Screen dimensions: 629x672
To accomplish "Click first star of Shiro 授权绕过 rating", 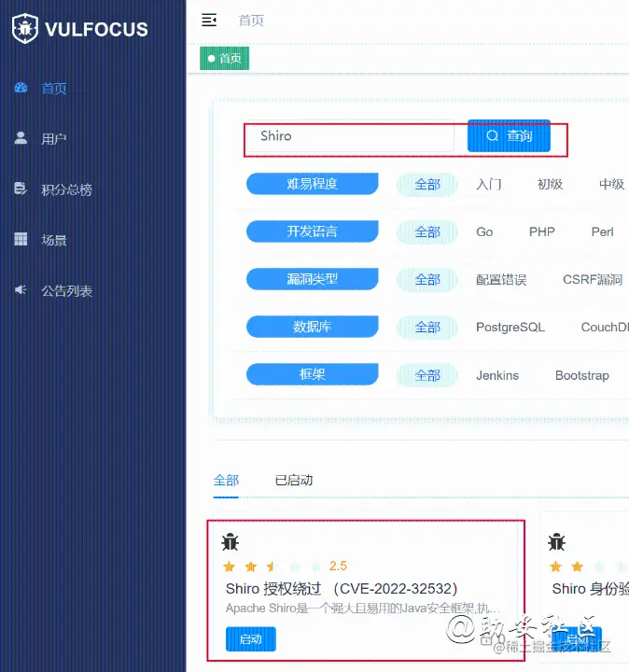I will [230, 567].
